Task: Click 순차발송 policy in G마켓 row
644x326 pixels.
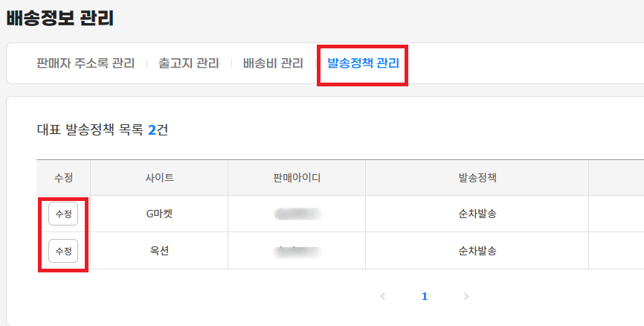Action: [x=477, y=214]
